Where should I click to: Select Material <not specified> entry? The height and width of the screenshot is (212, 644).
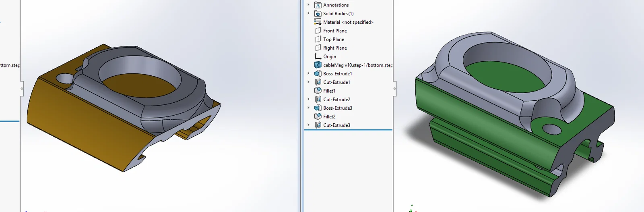(x=348, y=22)
